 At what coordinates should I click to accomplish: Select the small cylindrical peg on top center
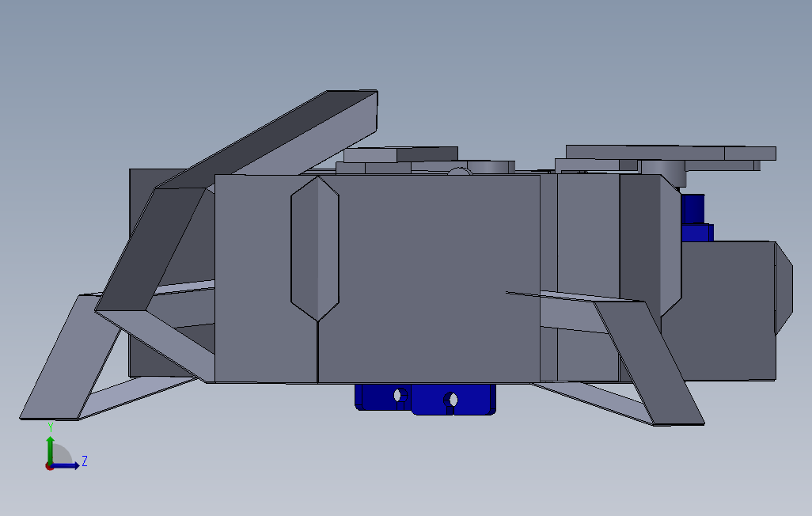click(x=457, y=173)
